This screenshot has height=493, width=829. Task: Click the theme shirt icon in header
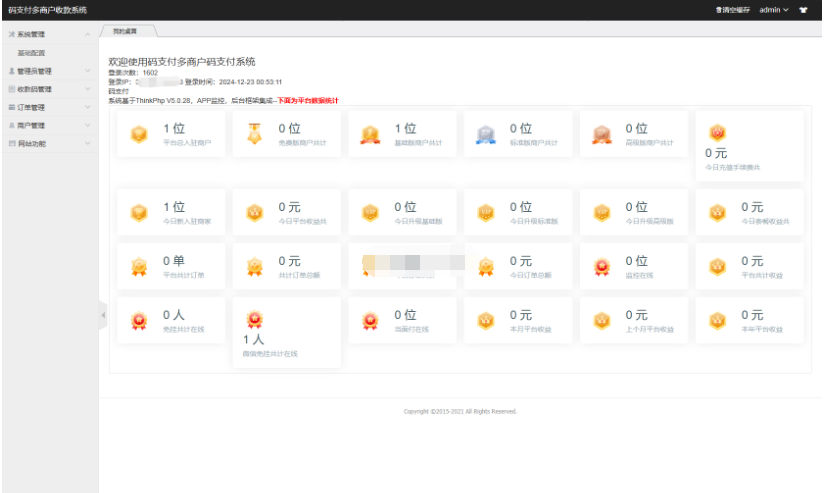pyautogui.click(x=803, y=10)
